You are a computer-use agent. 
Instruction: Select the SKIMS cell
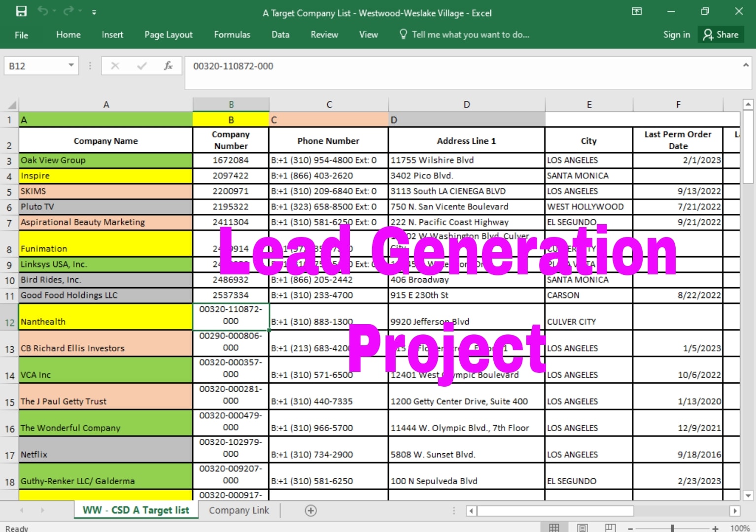click(106, 191)
